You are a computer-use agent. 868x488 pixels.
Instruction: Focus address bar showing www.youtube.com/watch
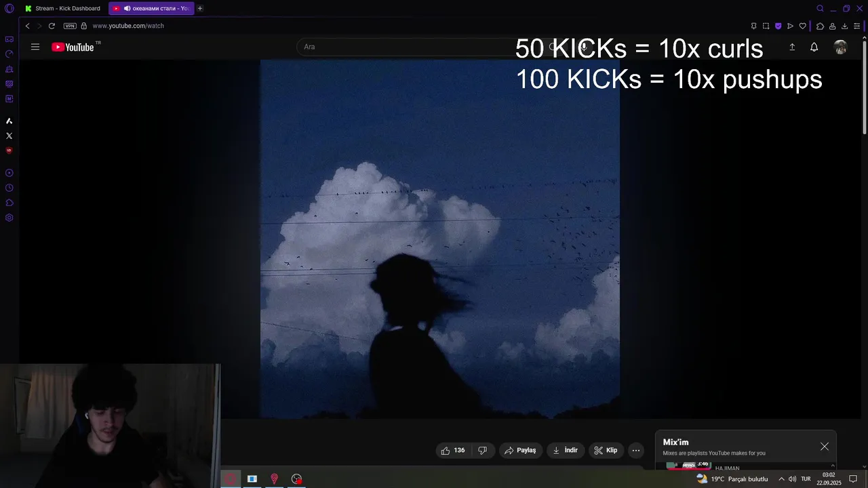[x=128, y=26]
